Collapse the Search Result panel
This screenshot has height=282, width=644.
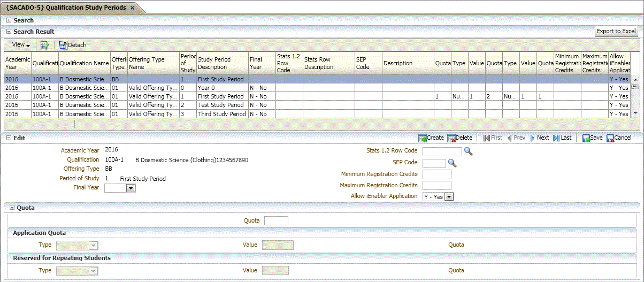pos(9,32)
